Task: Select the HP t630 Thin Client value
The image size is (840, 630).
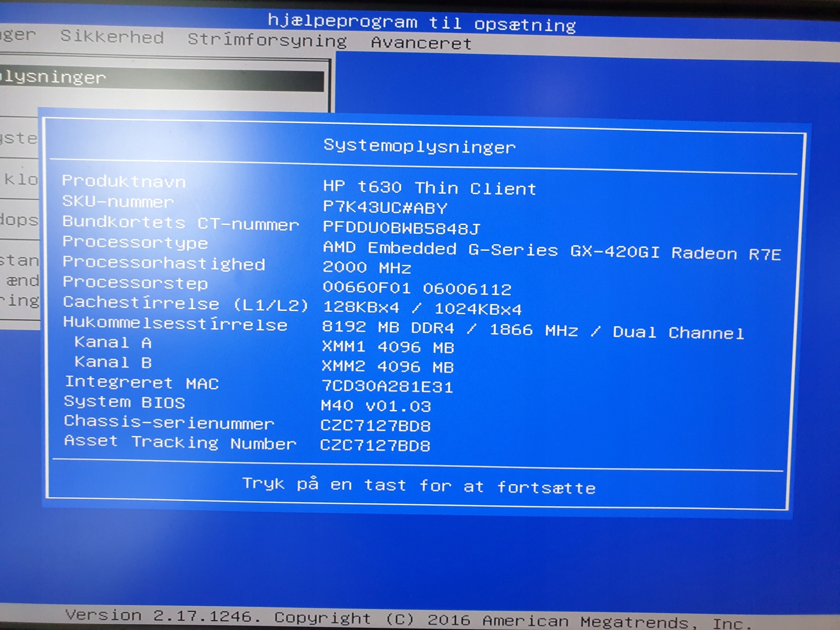Action: 429,188
